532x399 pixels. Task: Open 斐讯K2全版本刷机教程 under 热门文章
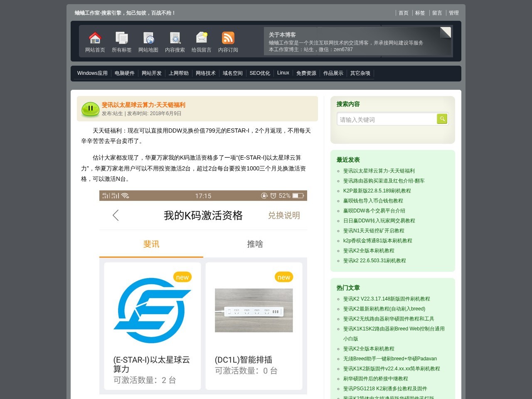369,349
